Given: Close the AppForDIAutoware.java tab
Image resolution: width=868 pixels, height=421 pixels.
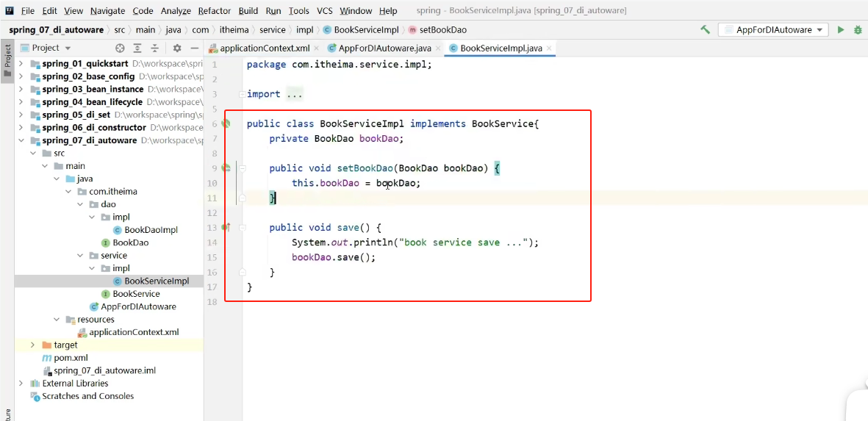Looking at the screenshot, I should (437, 48).
